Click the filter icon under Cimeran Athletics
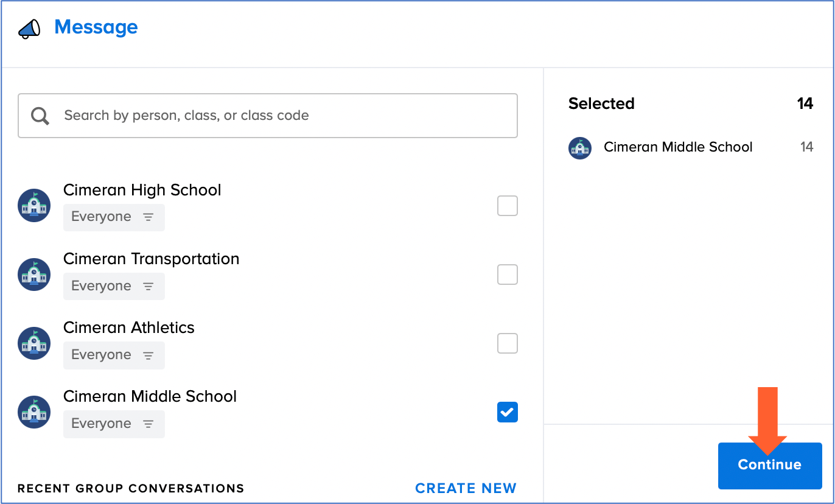The height and width of the screenshot is (504, 835). pyautogui.click(x=148, y=355)
